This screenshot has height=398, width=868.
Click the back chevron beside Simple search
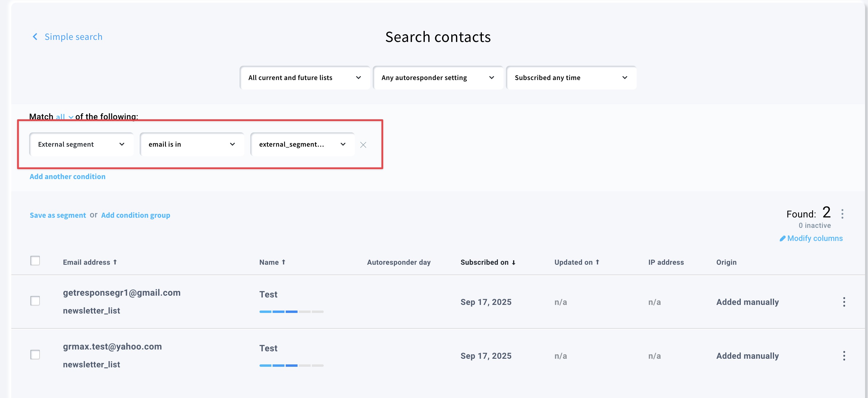point(35,37)
